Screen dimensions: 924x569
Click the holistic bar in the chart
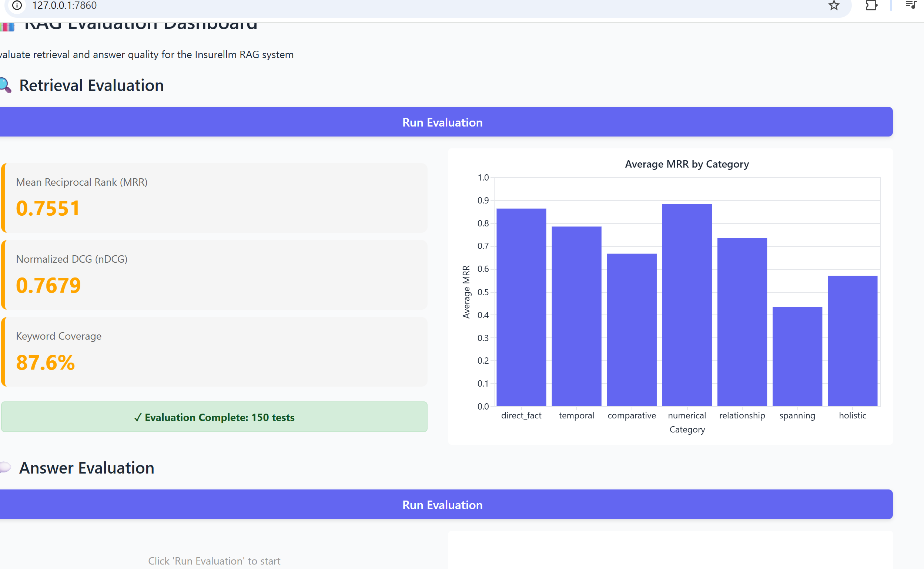853,341
